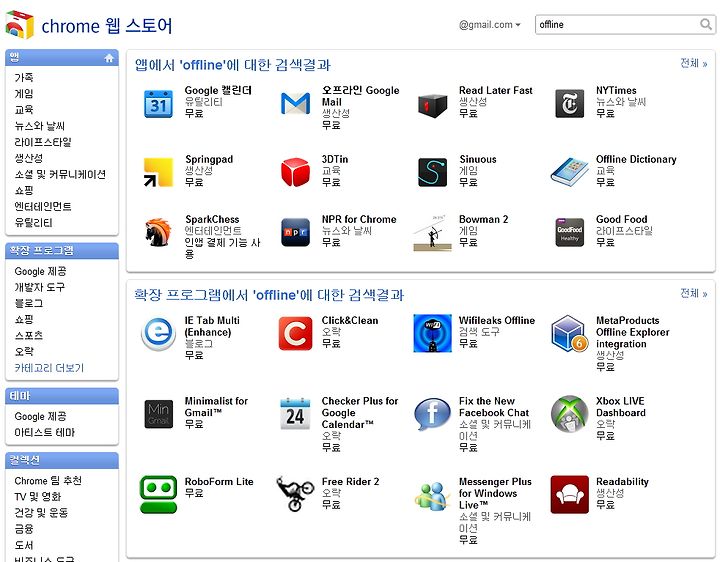Click the IE Tab Multi icon
Image resolution: width=720 pixels, height=562 pixels.
158,333
